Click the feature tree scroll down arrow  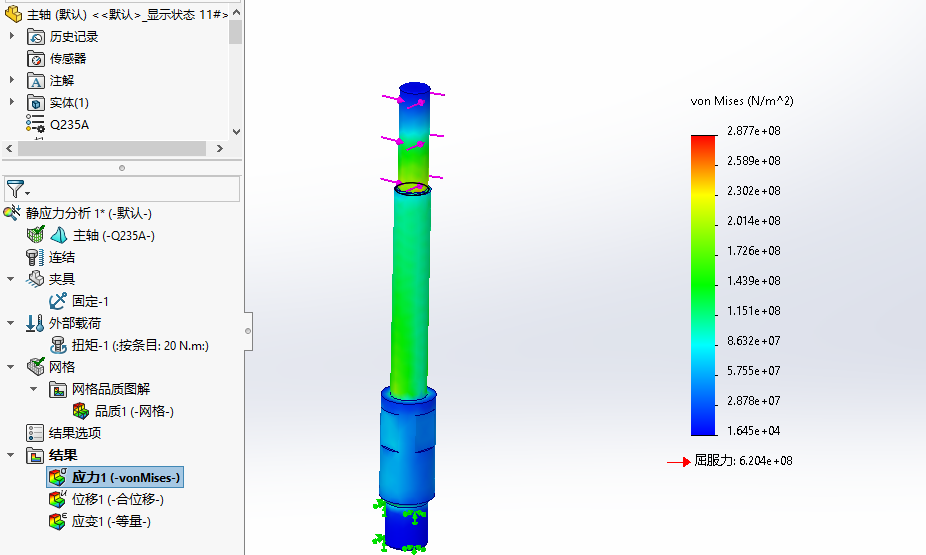236,132
